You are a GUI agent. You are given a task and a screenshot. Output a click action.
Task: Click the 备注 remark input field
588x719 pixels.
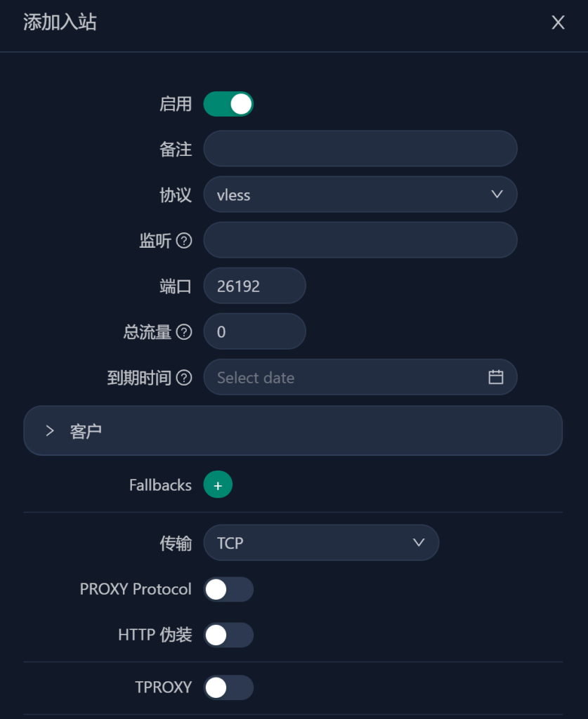[x=360, y=149]
